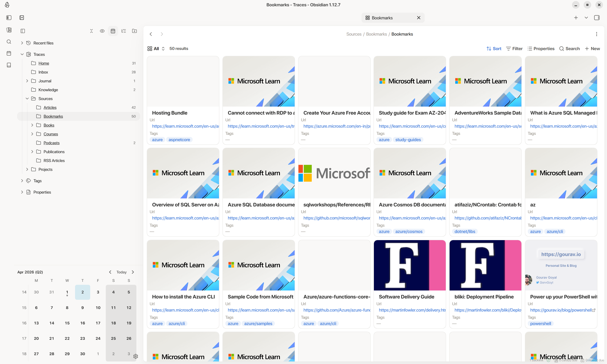
Task: Open Sort options for the Bookmarks view
Action: (494, 49)
